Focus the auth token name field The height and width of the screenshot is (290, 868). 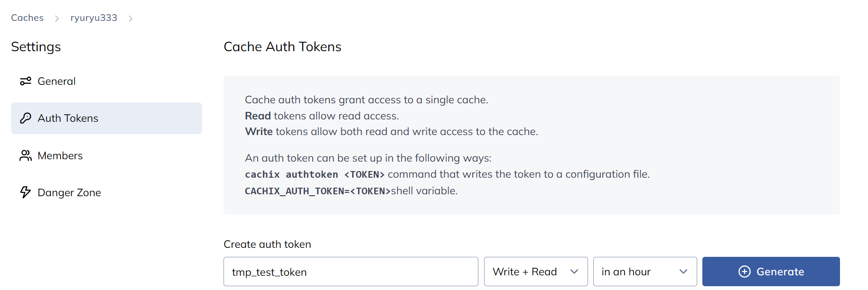point(351,272)
